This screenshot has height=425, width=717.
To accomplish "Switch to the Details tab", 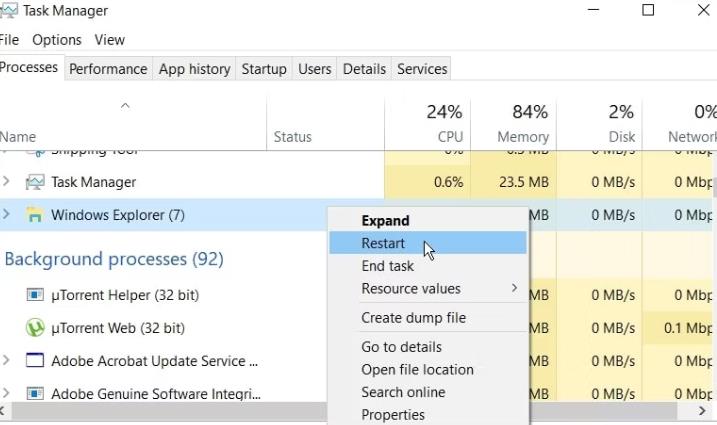I will coord(364,69).
